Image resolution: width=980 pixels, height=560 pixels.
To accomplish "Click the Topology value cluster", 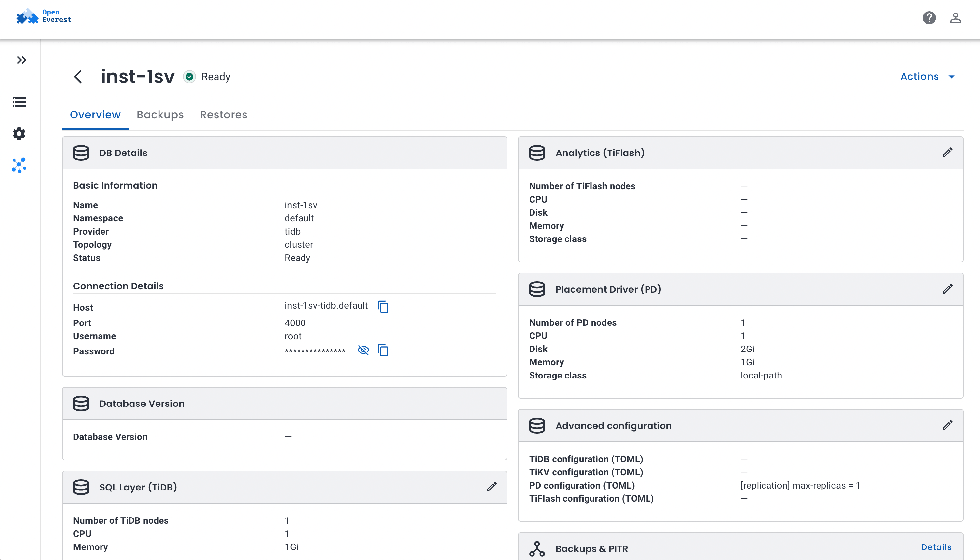I will tap(299, 245).
